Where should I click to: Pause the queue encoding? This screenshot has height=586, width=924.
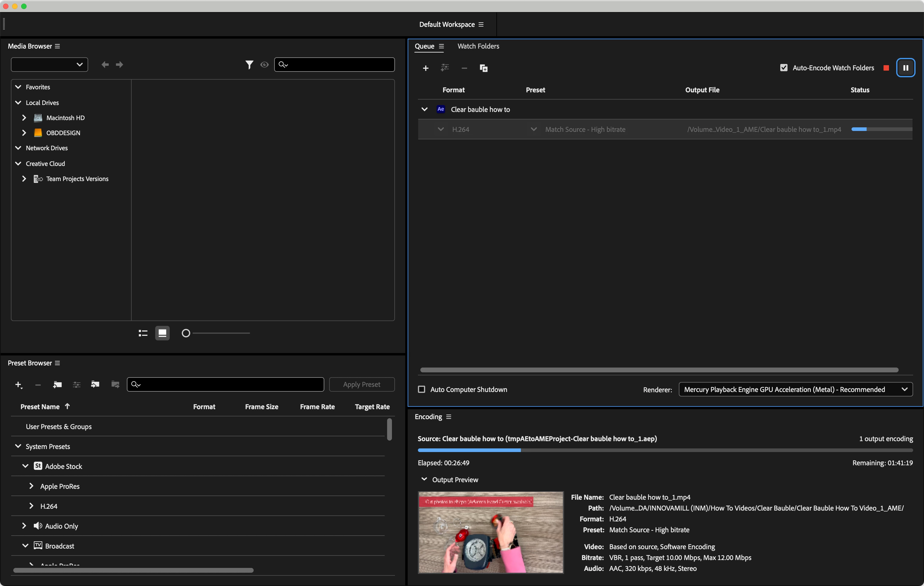[x=905, y=68]
